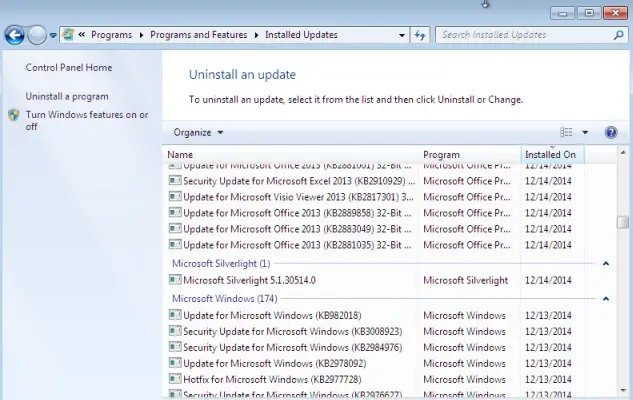Click the scrollbar up arrow

coord(623,153)
